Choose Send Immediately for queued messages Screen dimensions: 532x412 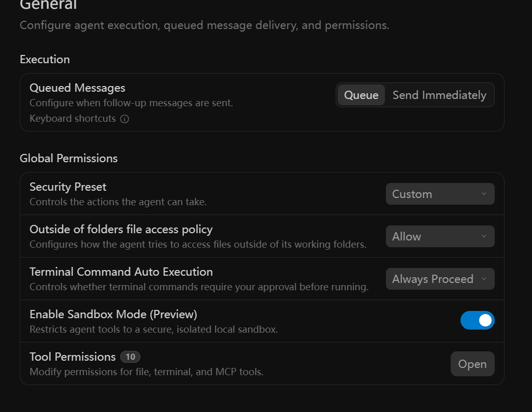[x=439, y=95]
